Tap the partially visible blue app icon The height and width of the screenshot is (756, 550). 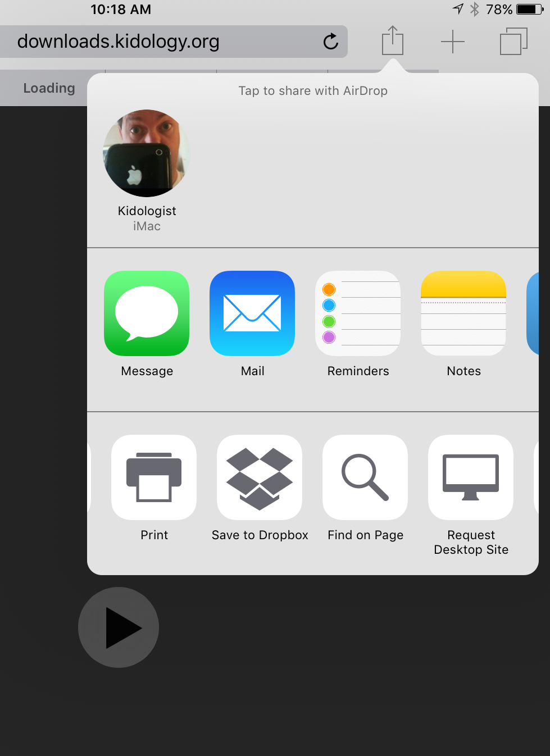(x=533, y=313)
